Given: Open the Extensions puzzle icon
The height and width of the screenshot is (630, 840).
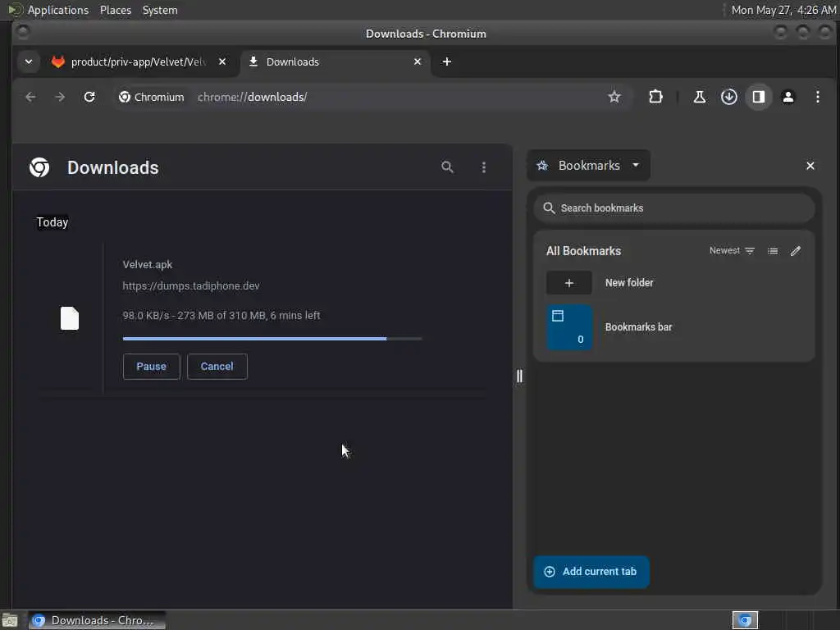Looking at the screenshot, I should 655,97.
